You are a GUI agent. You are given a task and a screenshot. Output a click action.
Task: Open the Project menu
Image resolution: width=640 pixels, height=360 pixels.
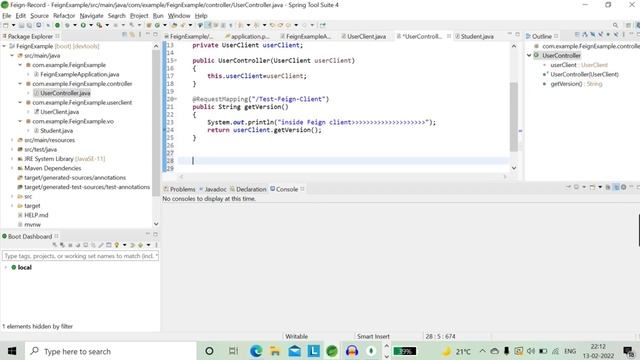click(x=139, y=16)
